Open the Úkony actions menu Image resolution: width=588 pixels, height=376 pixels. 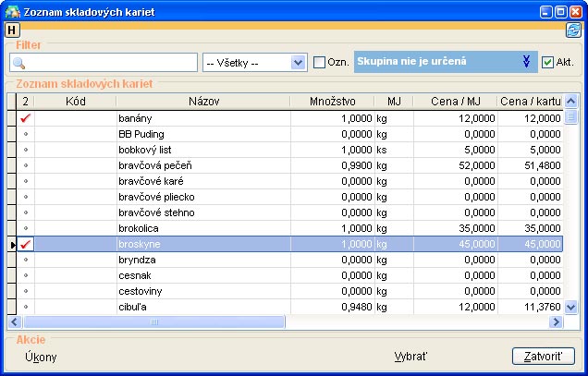[x=42, y=357]
